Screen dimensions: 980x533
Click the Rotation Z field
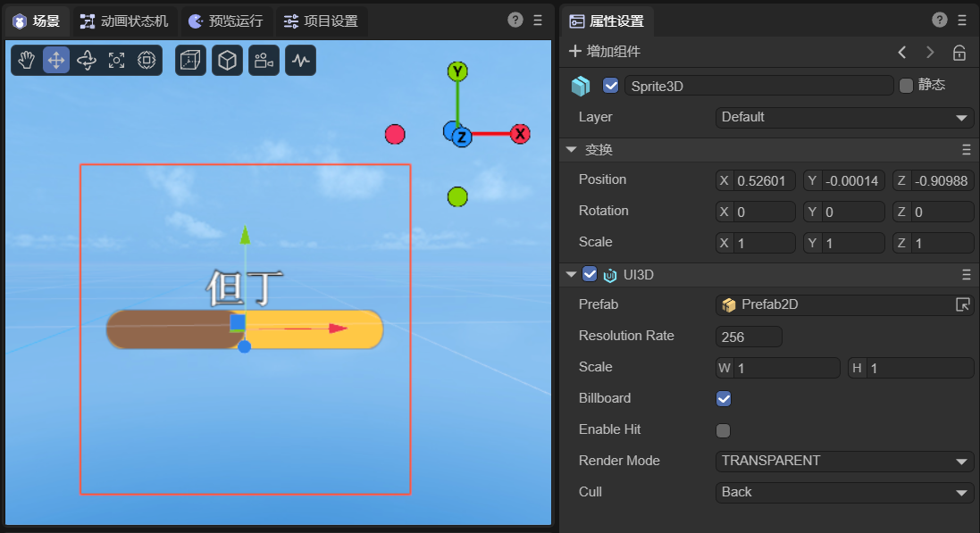point(934,212)
